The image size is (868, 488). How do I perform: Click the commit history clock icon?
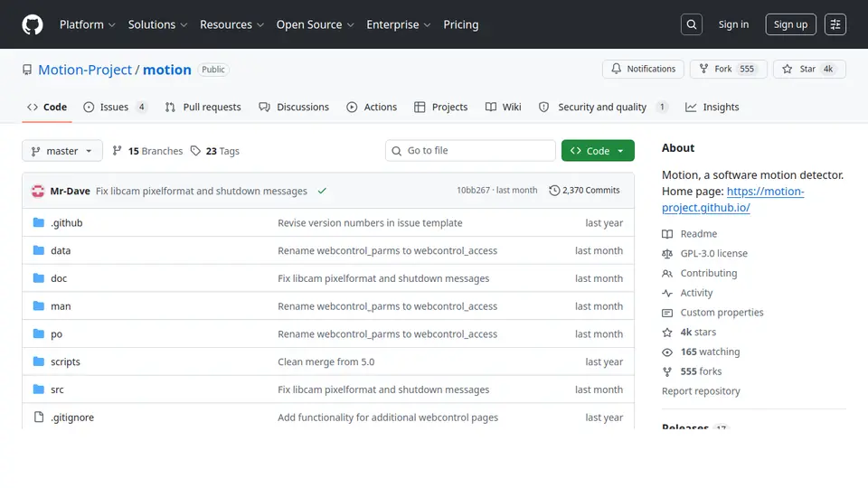tap(554, 191)
